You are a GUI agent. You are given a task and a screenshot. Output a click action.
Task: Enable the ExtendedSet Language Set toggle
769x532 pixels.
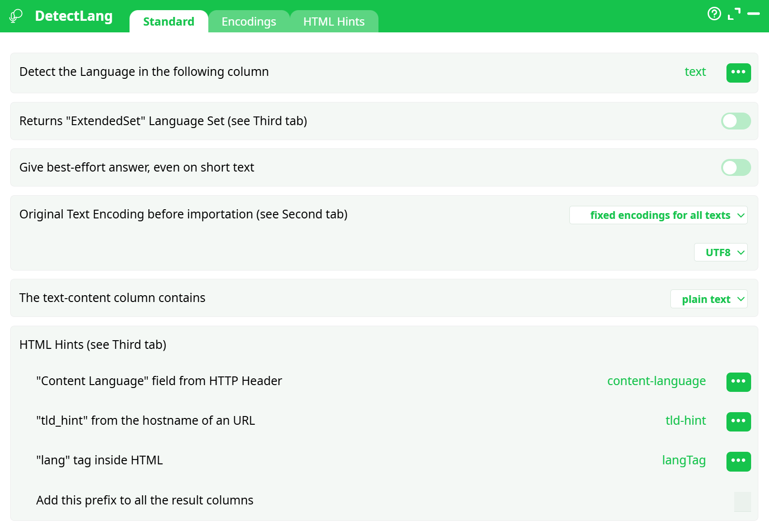[736, 121]
